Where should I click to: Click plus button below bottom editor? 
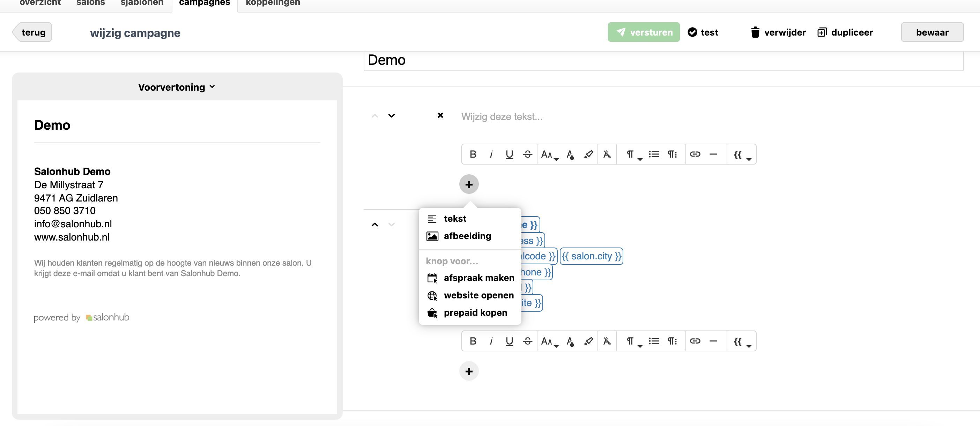[469, 371]
